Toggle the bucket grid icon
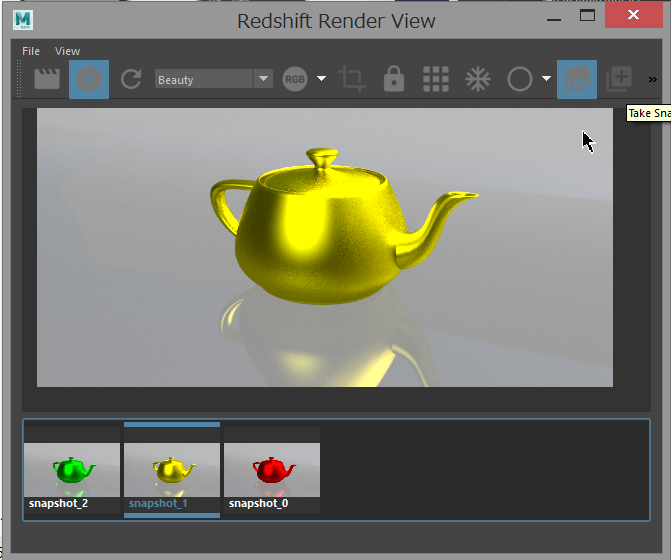 436,79
